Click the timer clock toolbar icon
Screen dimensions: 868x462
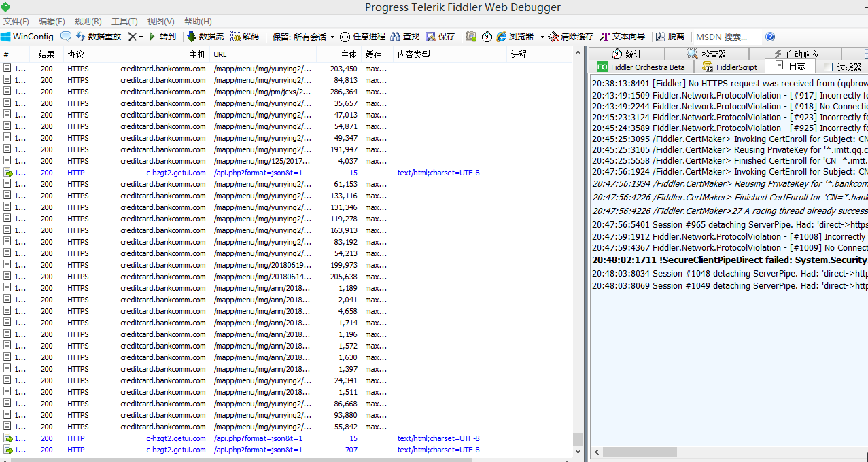pyautogui.click(x=487, y=37)
